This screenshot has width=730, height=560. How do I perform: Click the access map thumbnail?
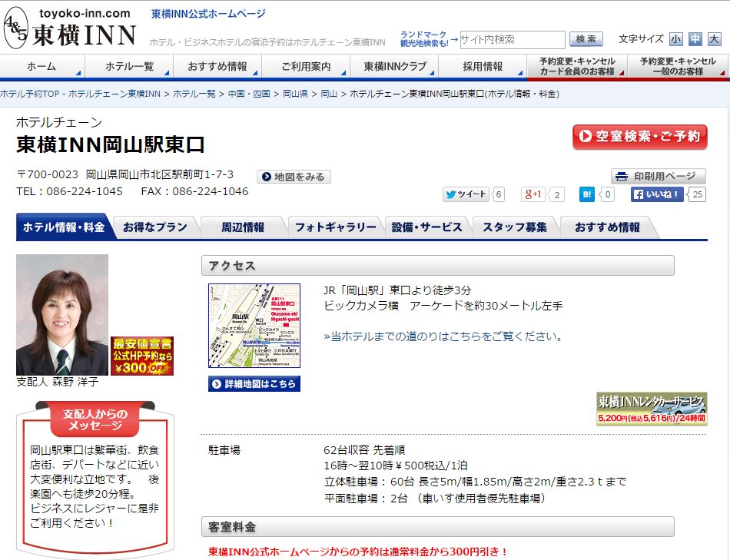pyautogui.click(x=254, y=326)
